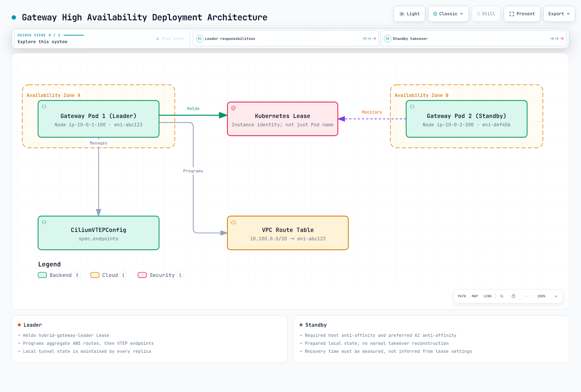Toggle the Still animation mode
The height and width of the screenshot is (392, 581).
point(486,14)
